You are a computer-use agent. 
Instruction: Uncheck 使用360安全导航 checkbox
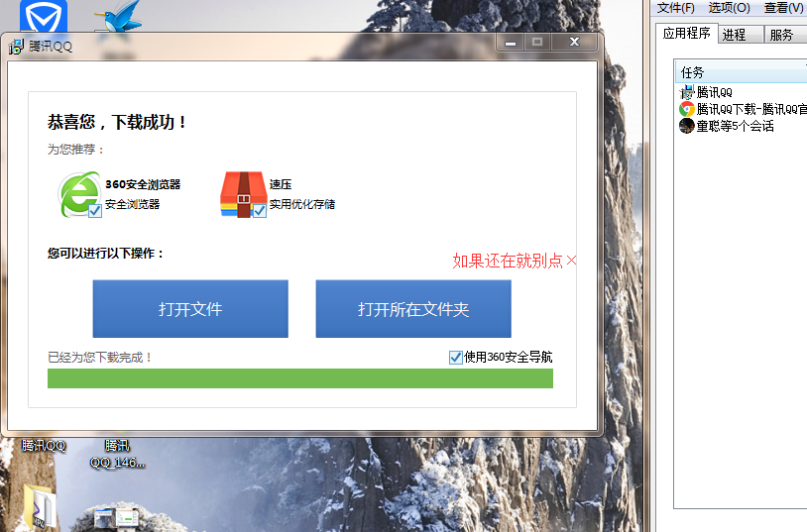click(x=455, y=358)
